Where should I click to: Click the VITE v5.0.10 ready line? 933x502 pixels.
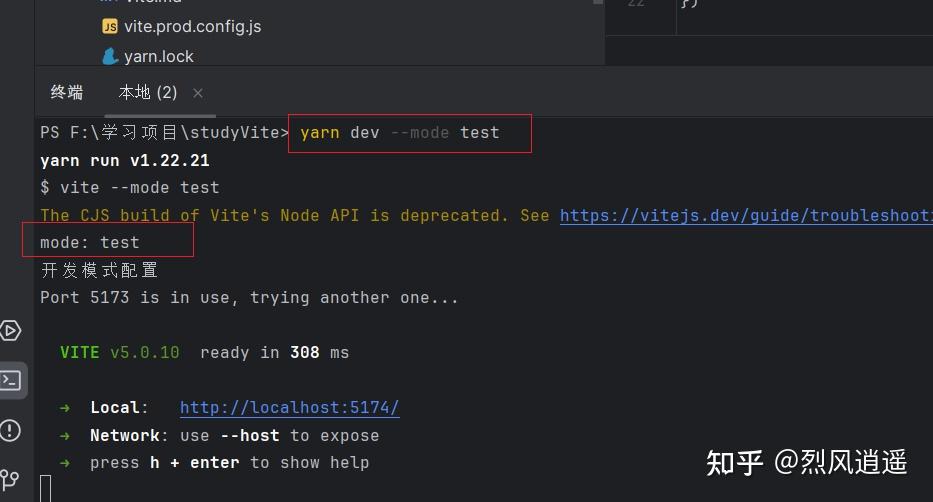tap(204, 352)
